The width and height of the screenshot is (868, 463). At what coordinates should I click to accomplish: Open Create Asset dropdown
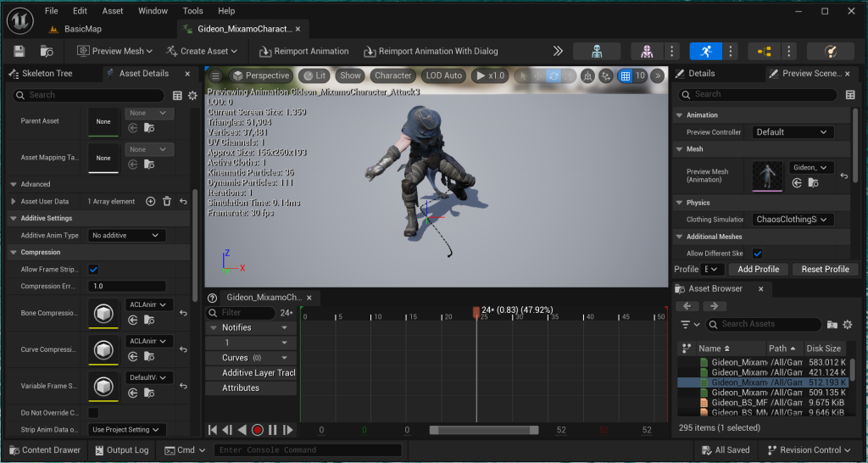(x=202, y=51)
